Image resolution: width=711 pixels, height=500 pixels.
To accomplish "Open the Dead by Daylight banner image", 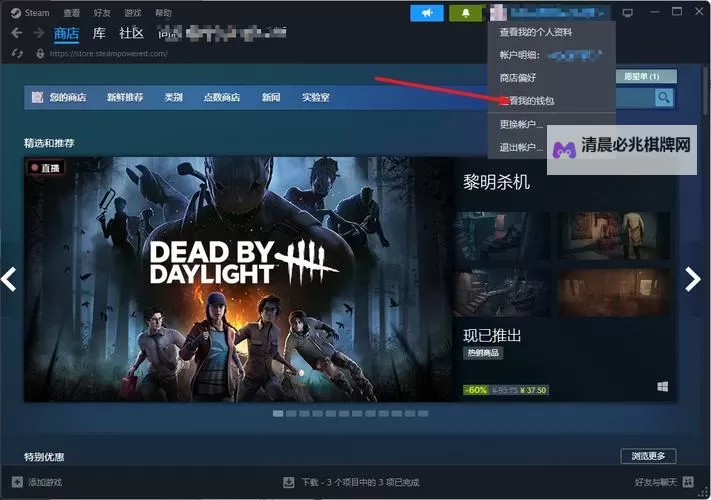I will (239, 279).
